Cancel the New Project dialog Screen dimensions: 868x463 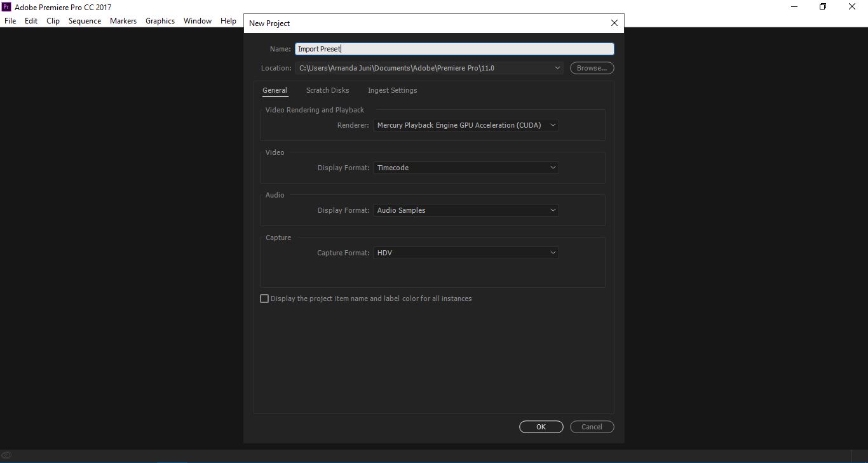coord(592,427)
